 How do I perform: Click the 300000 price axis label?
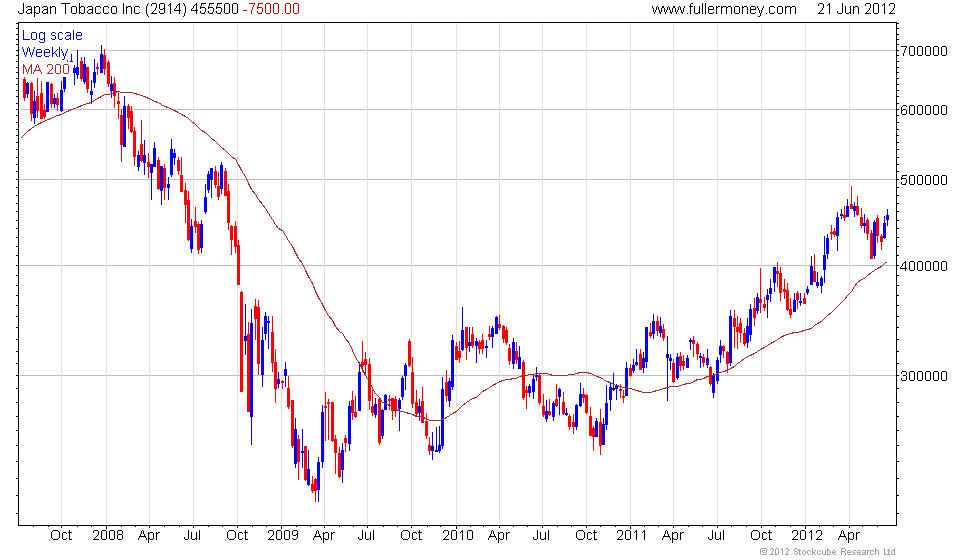[924, 376]
